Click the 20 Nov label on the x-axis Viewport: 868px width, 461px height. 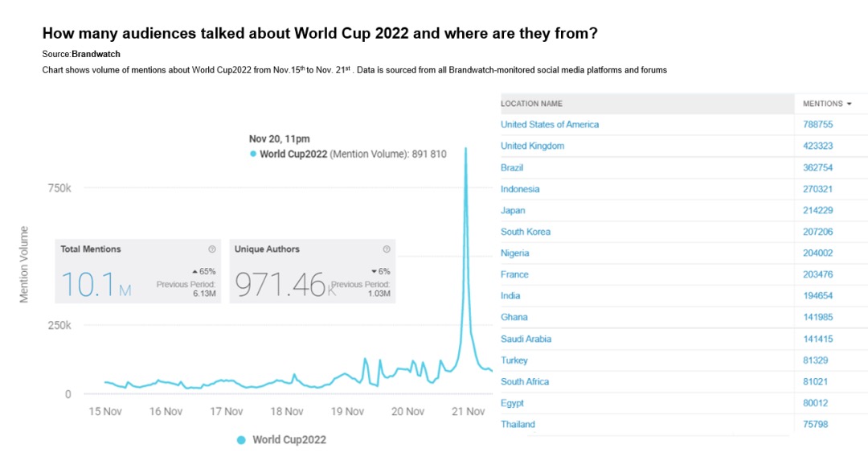click(x=407, y=411)
